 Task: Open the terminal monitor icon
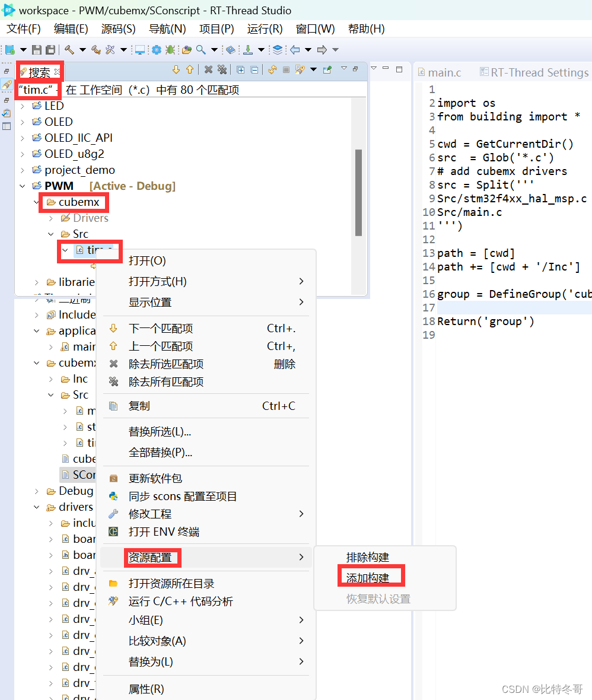coord(140,50)
